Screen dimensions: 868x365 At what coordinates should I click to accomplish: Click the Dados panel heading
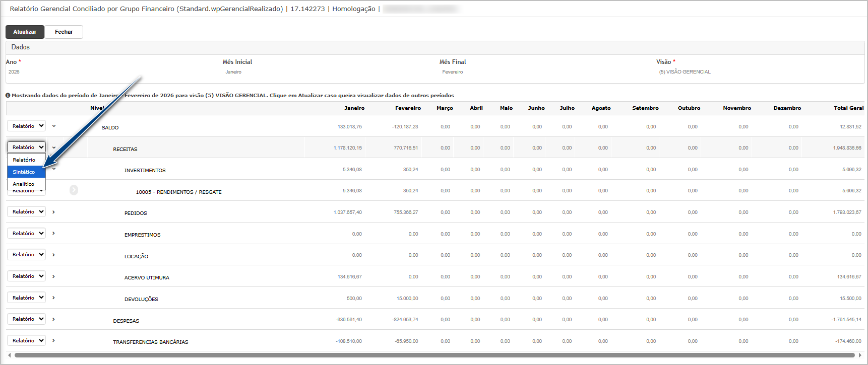pyautogui.click(x=21, y=47)
